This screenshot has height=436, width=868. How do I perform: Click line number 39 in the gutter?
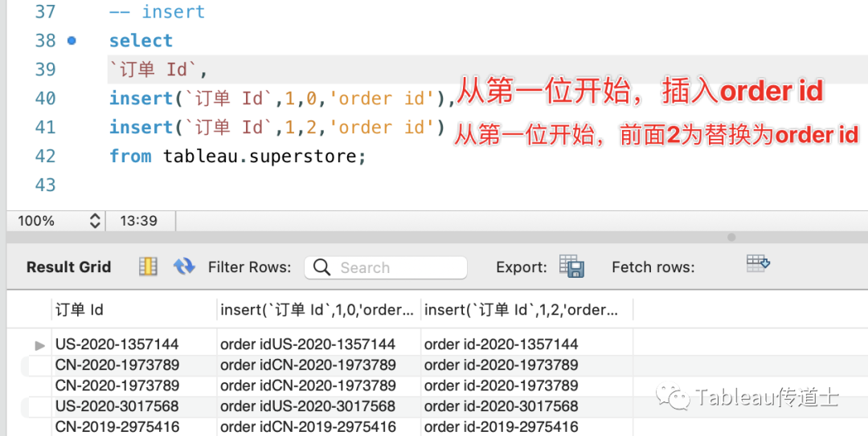45,70
